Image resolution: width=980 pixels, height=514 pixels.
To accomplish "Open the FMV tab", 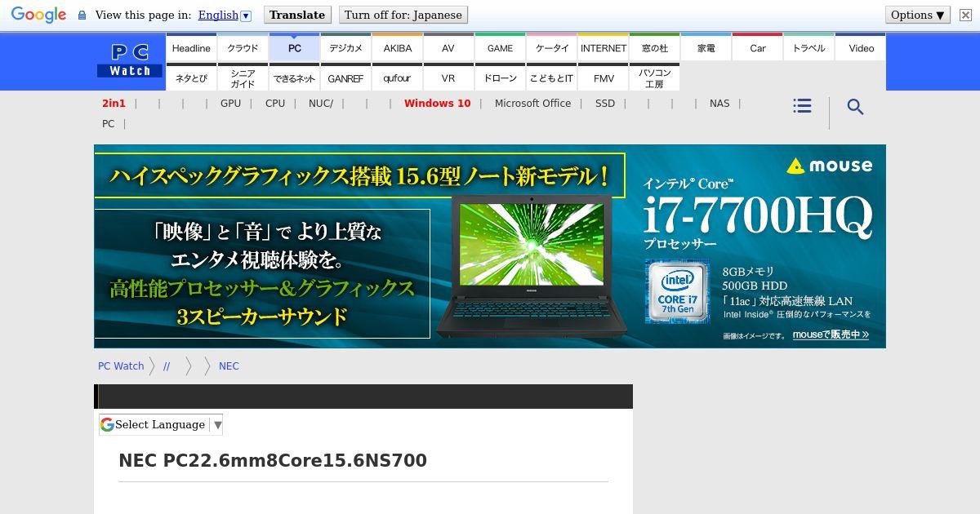I will tap(603, 78).
